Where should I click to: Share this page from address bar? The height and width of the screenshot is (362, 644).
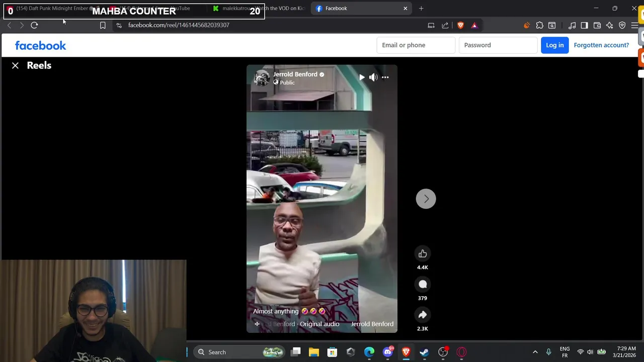click(x=445, y=25)
